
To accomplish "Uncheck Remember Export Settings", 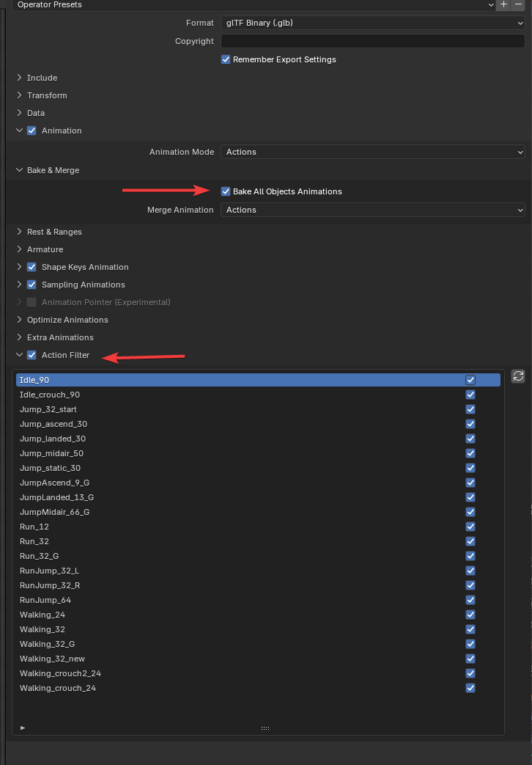I will point(226,59).
